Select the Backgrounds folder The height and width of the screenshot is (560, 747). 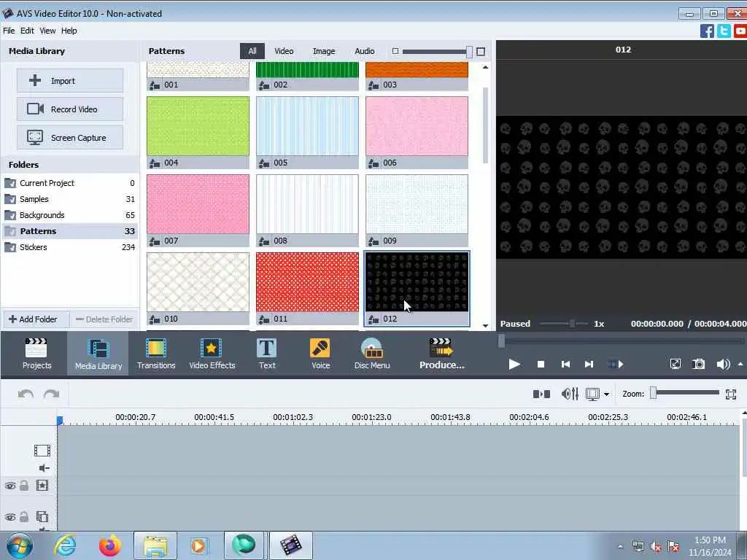pos(70,215)
